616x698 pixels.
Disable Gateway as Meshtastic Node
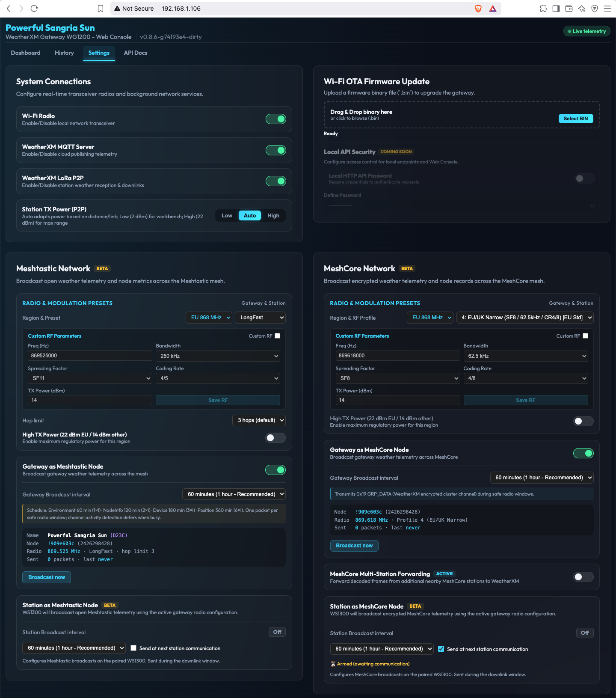click(275, 470)
